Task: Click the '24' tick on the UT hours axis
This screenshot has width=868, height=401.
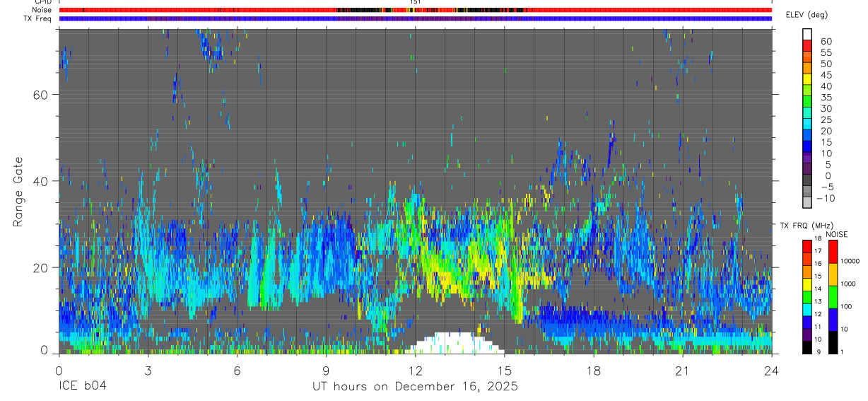Action: click(x=771, y=370)
